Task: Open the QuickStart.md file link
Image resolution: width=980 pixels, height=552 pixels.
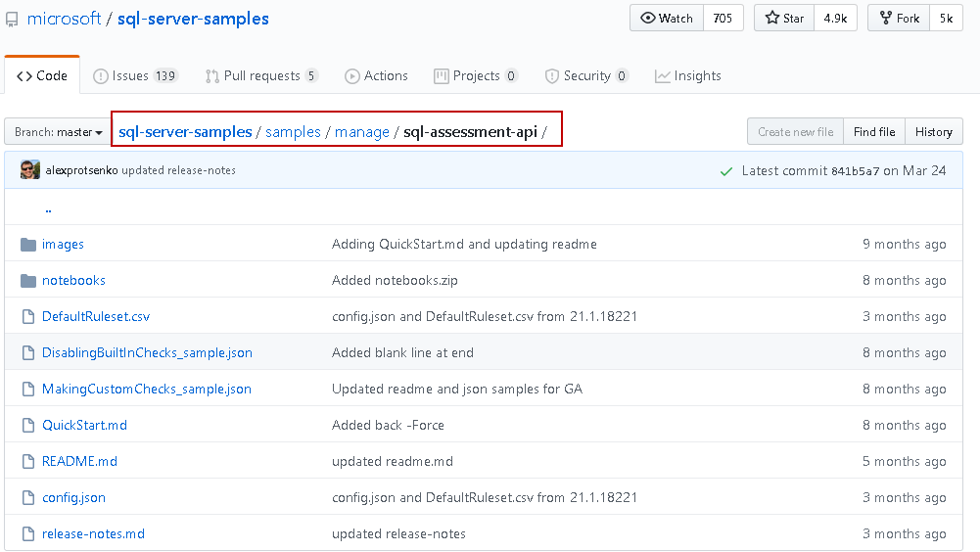Action: (84, 425)
